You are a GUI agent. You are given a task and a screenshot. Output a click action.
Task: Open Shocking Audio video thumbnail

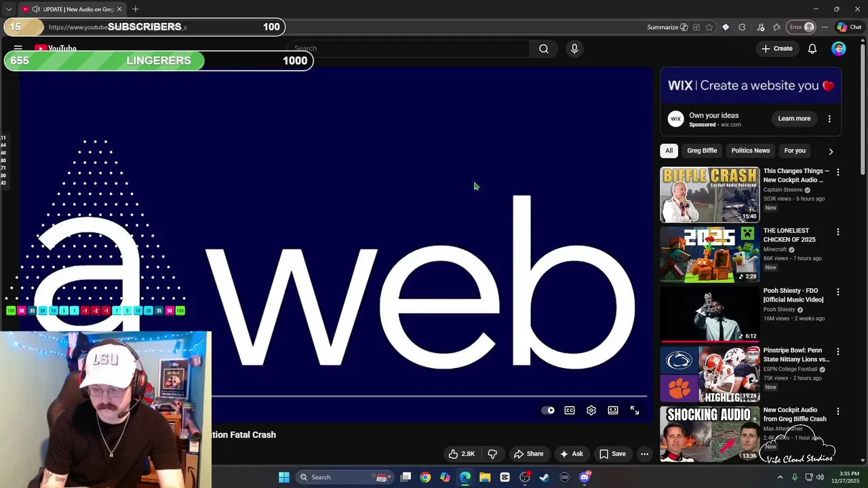(710, 434)
